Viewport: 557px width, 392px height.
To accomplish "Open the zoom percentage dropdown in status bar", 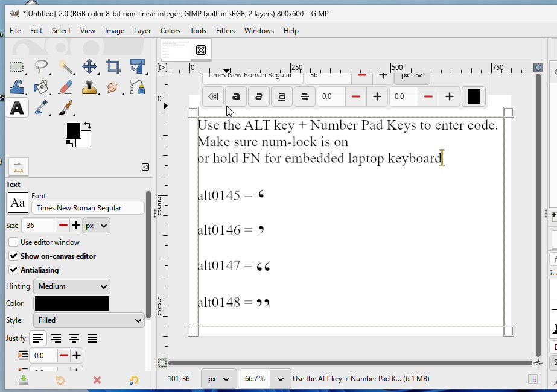I will 280,379.
